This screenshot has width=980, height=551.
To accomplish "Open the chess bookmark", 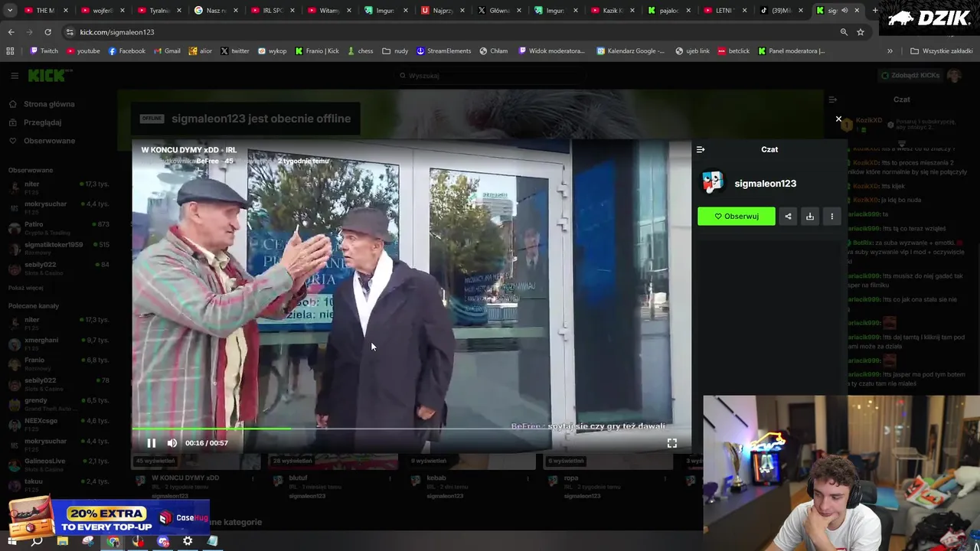I will [360, 51].
